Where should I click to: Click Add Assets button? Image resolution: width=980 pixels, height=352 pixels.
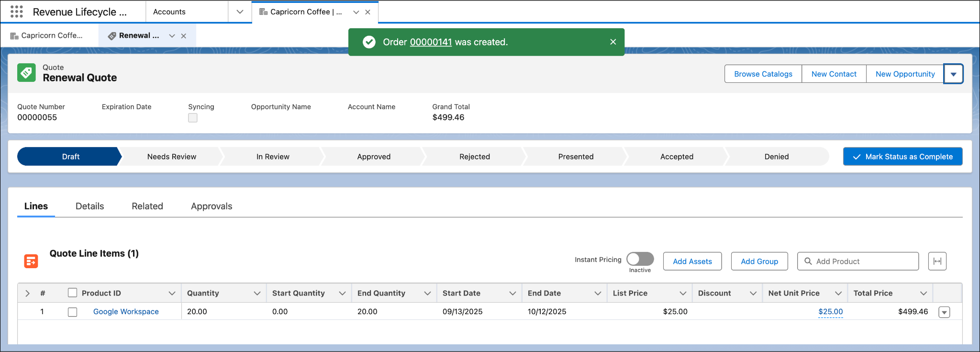(x=692, y=261)
